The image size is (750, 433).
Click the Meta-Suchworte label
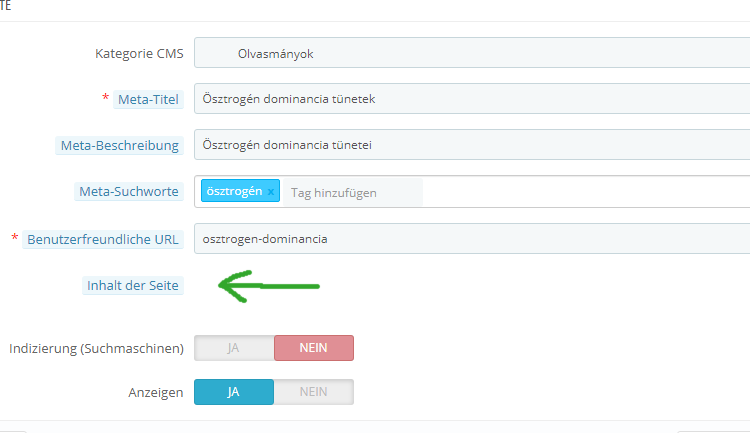[x=129, y=192]
